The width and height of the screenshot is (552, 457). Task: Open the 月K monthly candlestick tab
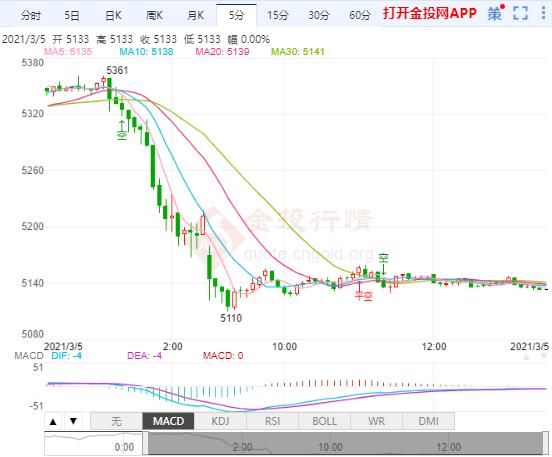pos(195,15)
